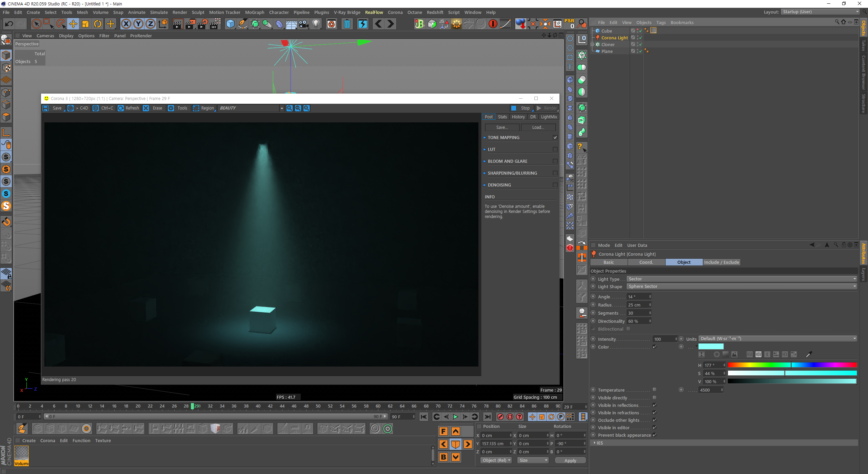Image resolution: width=868 pixels, height=474 pixels.
Task: Enable SHARPENING/BLURRING checkbox
Action: pos(555,173)
